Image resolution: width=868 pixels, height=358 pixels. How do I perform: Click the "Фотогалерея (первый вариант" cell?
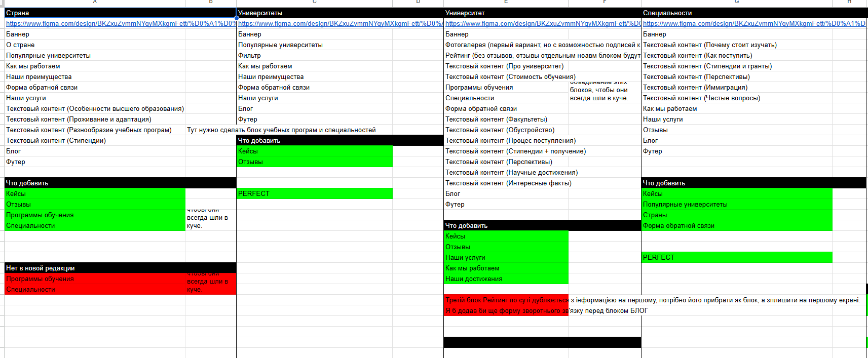point(542,45)
